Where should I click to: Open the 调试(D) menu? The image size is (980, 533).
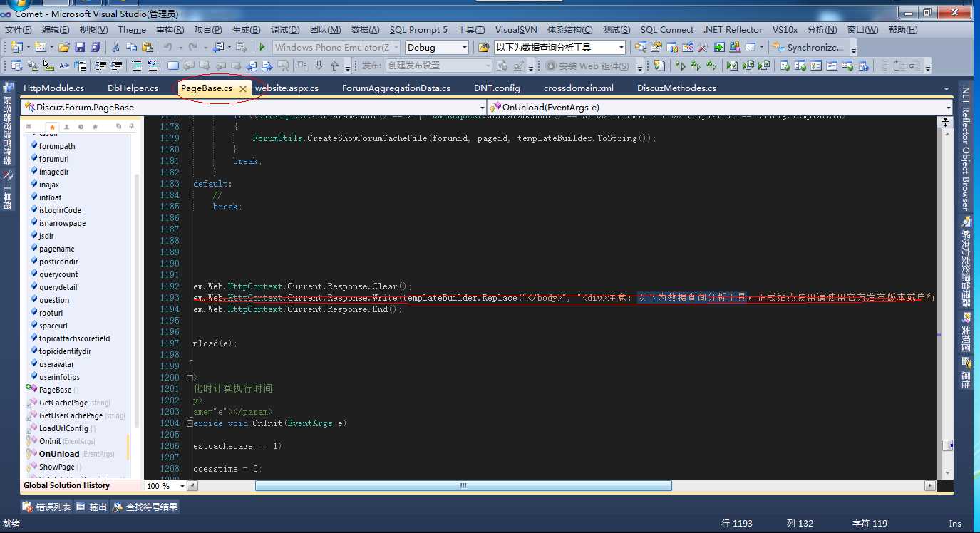point(285,30)
